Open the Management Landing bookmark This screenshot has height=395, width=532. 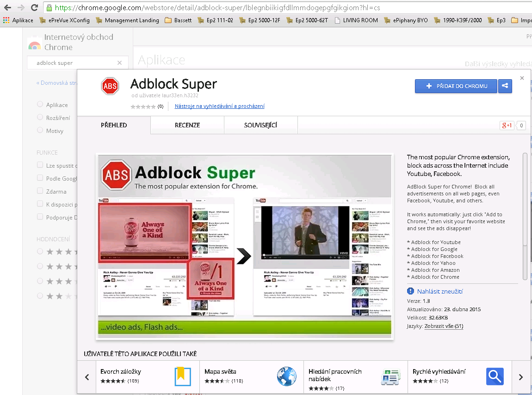click(127, 20)
